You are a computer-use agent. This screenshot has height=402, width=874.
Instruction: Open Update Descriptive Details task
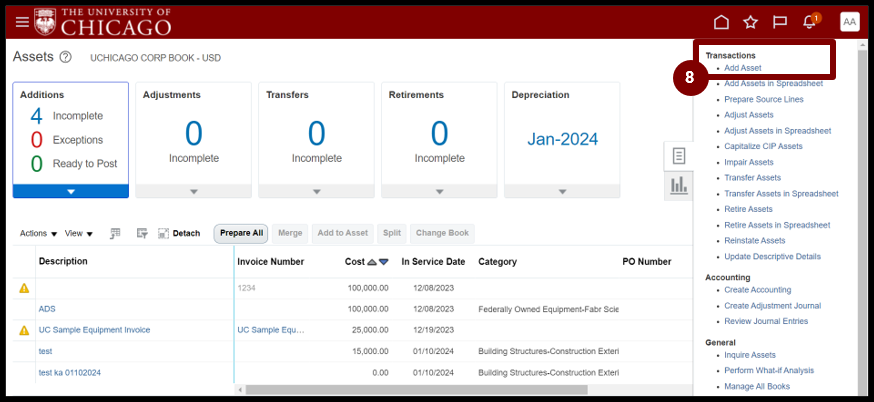773,257
